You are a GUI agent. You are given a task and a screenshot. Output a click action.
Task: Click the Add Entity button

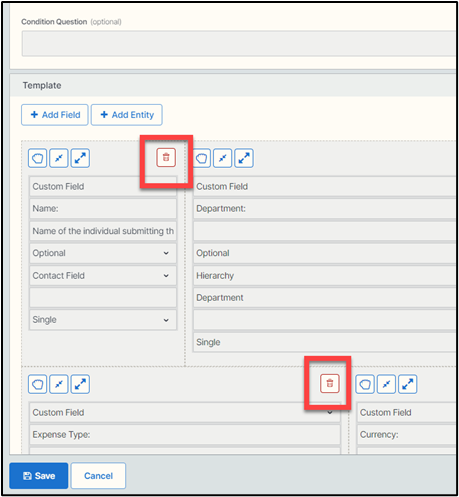click(127, 115)
